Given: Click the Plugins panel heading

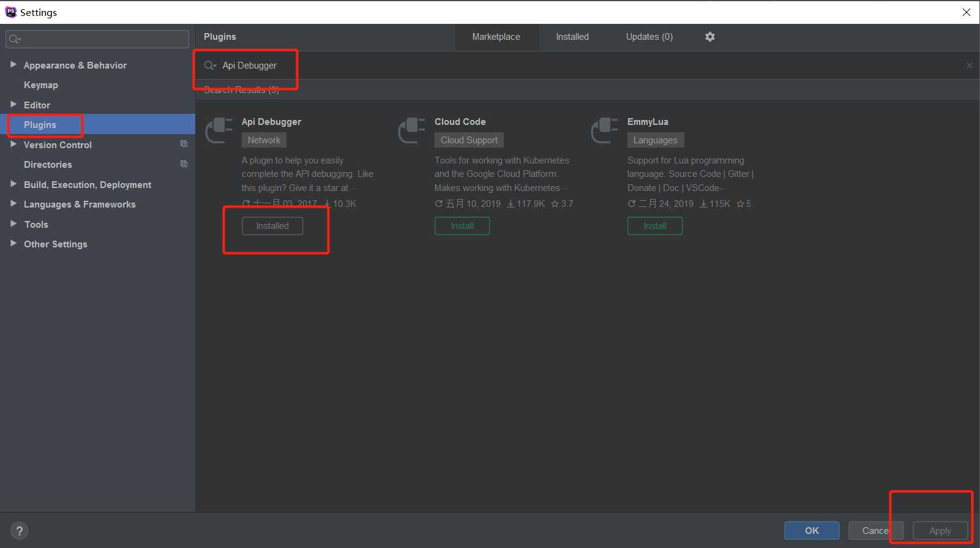Looking at the screenshot, I should [220, 37].
